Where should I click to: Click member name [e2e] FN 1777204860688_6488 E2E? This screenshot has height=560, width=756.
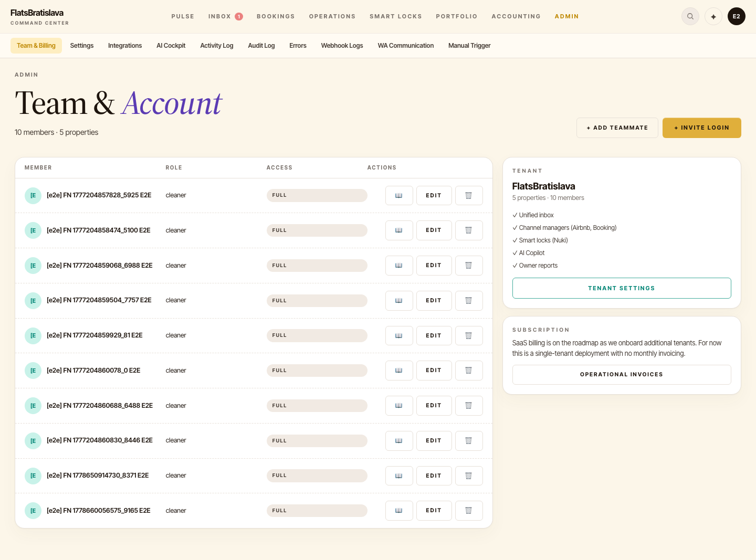point(100,406)
